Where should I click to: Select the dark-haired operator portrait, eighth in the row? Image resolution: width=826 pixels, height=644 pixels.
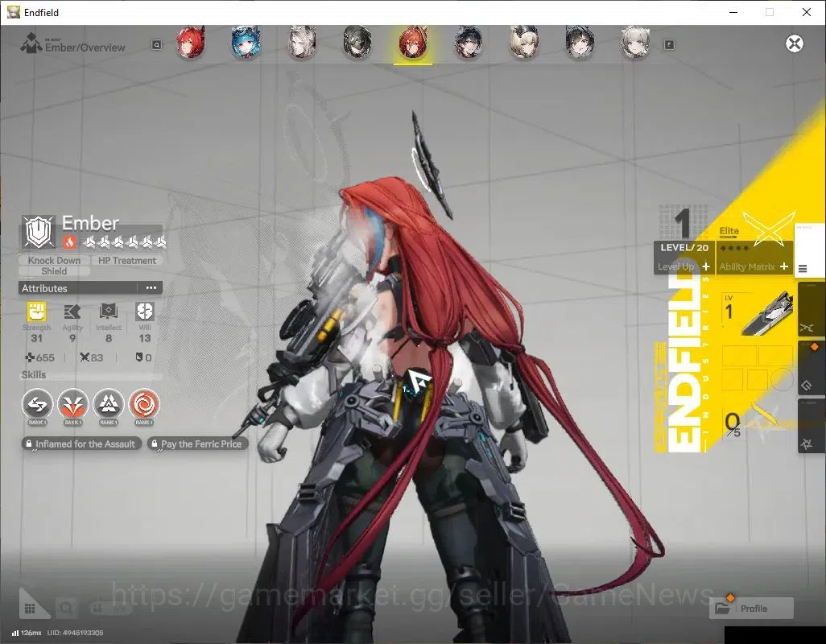pyautogui.click(x=580, y=43)
